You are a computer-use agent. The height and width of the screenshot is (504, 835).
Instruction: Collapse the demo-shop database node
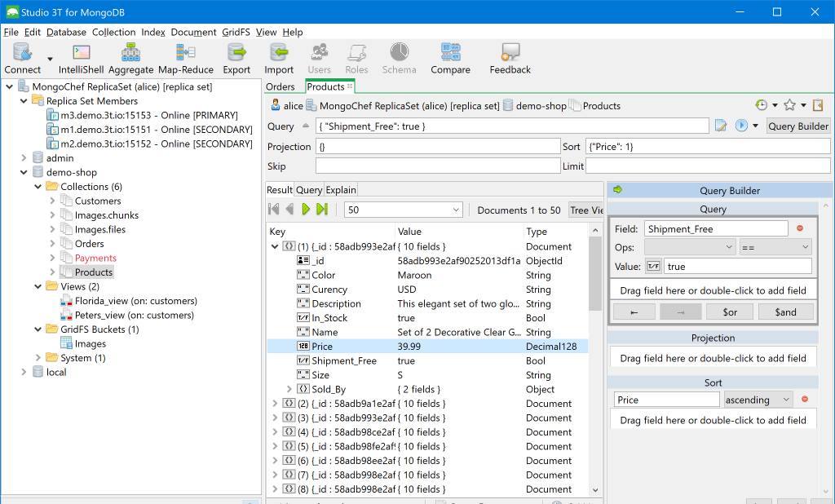24,172
